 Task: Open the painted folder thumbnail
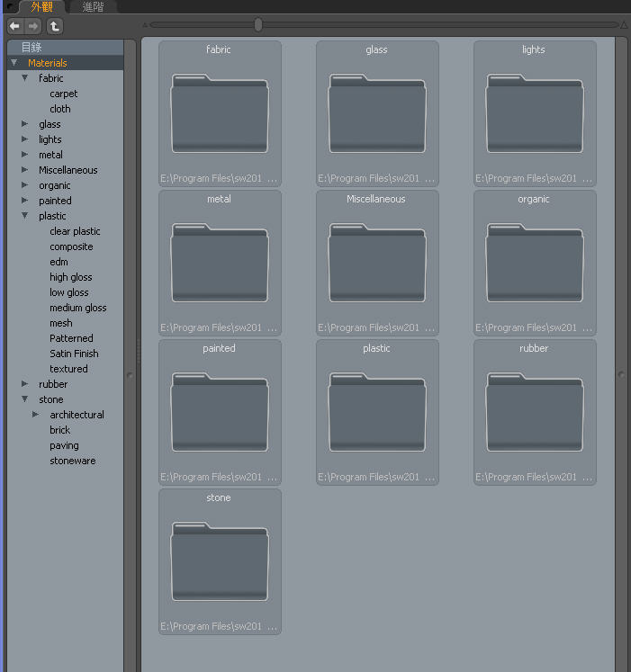tap(220, 412)
